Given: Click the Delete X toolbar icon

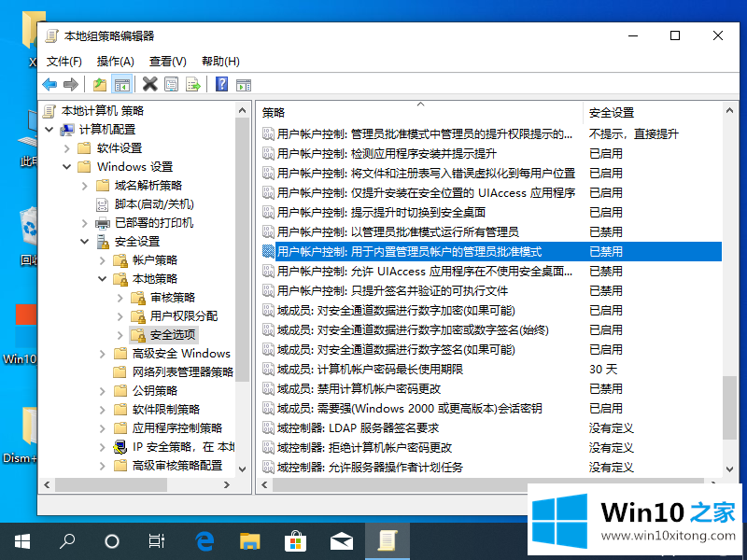Looking at the screenshot, I should point(149,85).
